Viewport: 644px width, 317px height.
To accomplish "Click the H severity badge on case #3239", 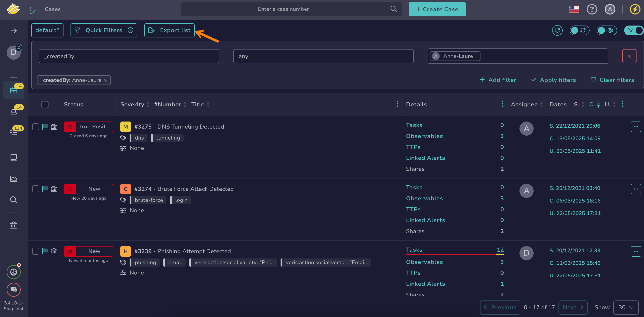I will (125, 251).
